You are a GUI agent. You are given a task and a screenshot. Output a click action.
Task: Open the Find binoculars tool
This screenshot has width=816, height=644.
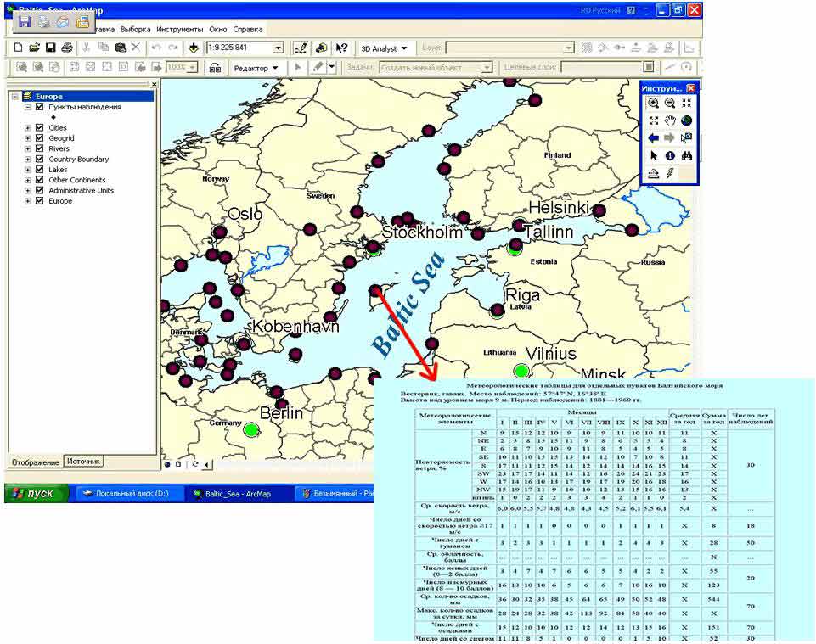click(686, 155)
